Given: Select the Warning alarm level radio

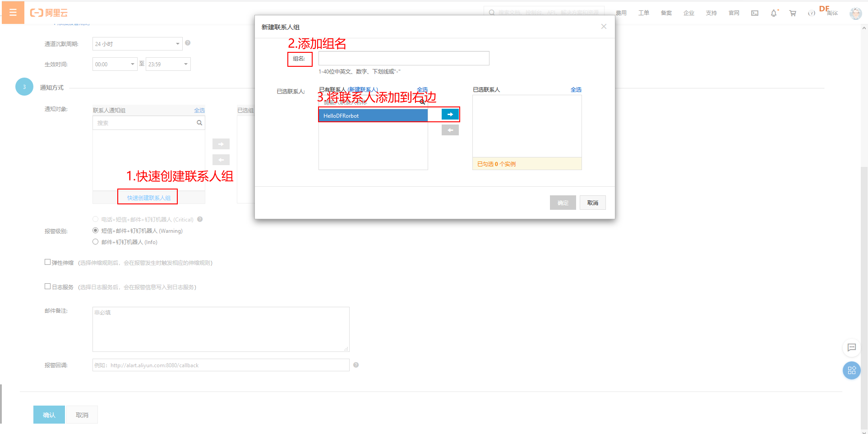Looking at the screenshot, I should (95, 231).
